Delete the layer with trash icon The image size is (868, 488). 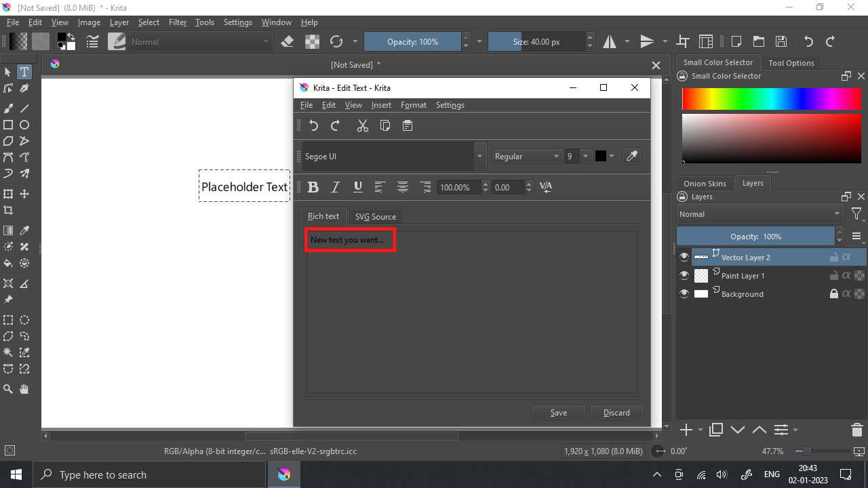pos(856,430)
